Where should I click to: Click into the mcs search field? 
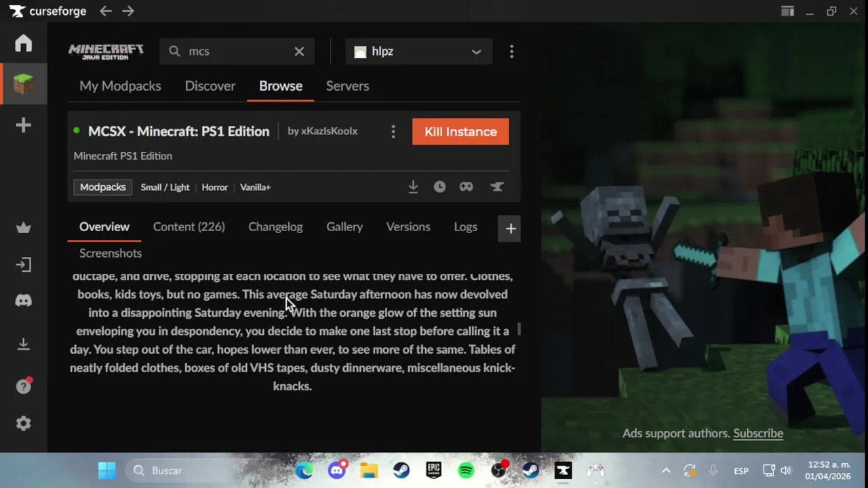(x=237, y=52)
